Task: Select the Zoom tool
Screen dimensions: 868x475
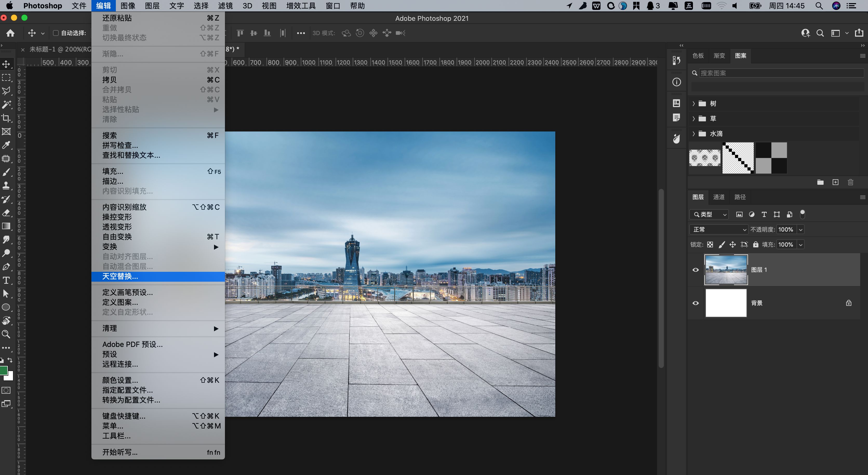Action: click(6, 334)
